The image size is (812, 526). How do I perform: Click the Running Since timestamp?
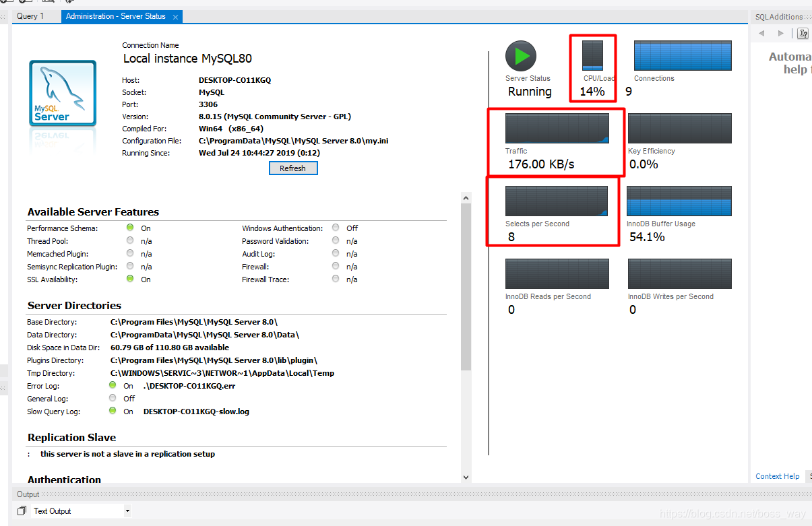click(259, 153)
